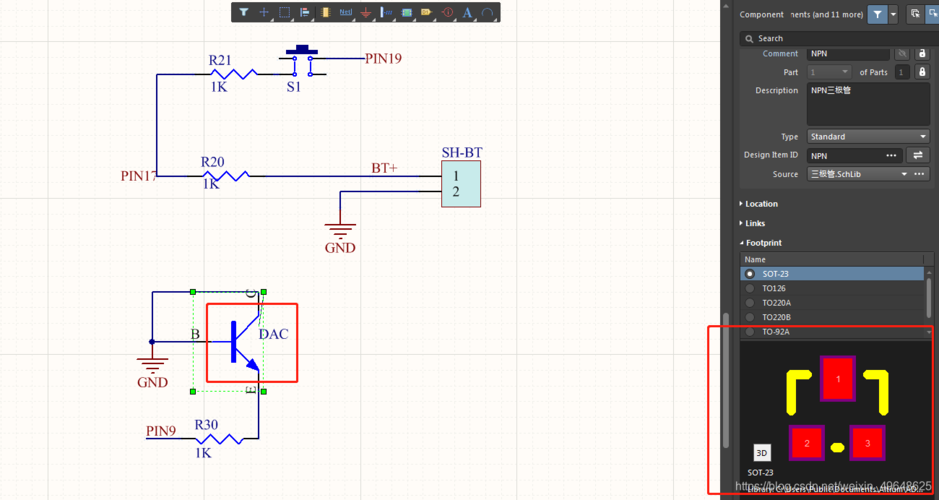Focus the Properties Search field
Screen dimensions: 939x500
(839, 38)
